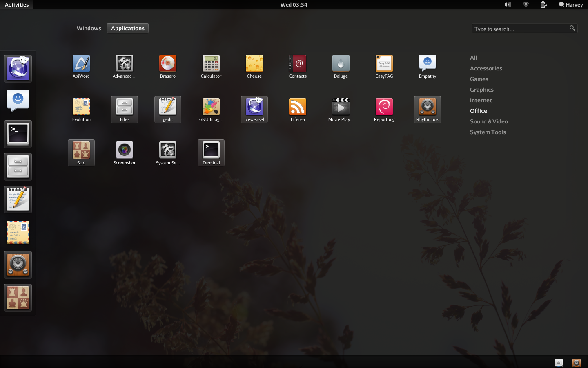Launch AbiWord from the applications grid
The width and height of the screenshot is (588, 368).
click(x=81, y=66)
